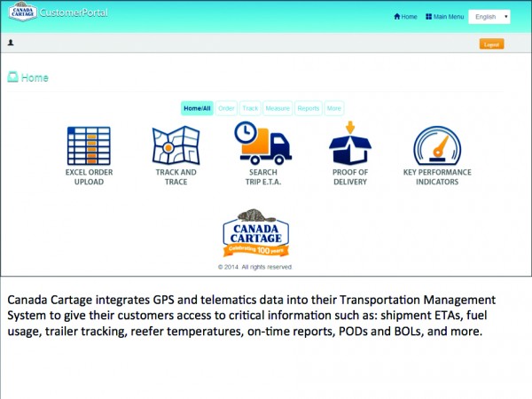
Task: Switch to the Measure tab
Action: click(x=278, y=108)
